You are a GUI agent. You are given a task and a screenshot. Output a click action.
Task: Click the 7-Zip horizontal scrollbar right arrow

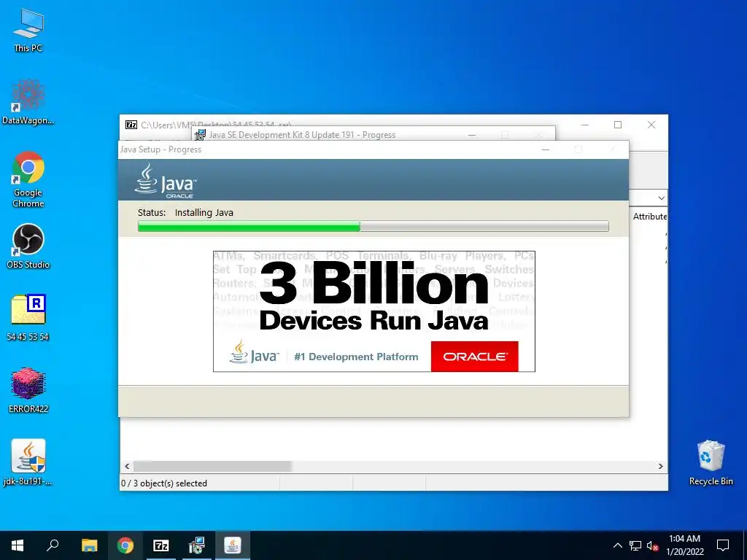pyautogui.click(x=660, y=466)
